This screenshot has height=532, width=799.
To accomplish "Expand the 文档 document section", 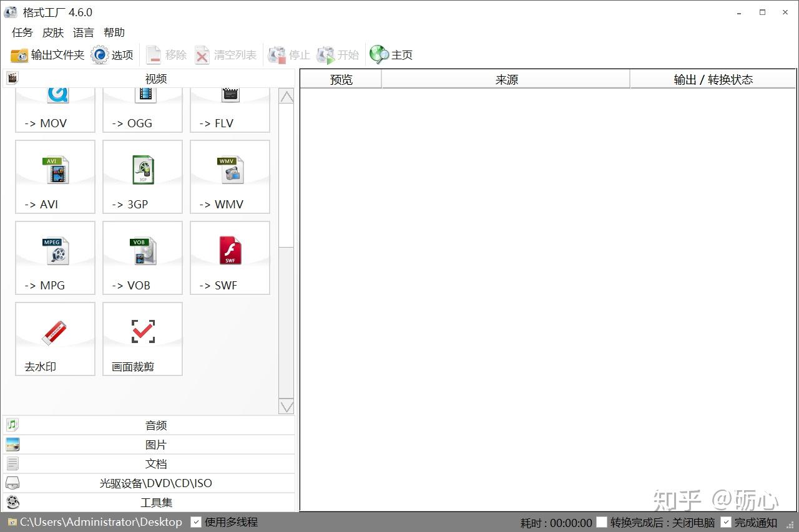I will pyautogui.click(x=149, y=464).
